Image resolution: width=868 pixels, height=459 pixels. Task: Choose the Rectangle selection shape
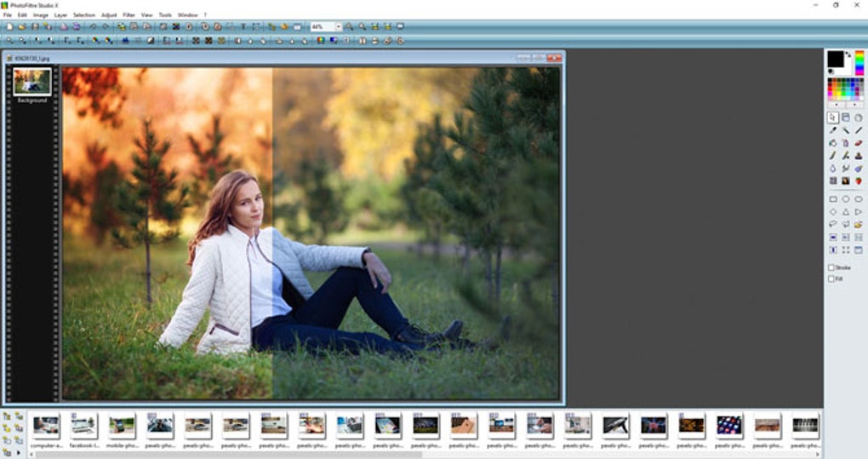[x=833, y=198]
